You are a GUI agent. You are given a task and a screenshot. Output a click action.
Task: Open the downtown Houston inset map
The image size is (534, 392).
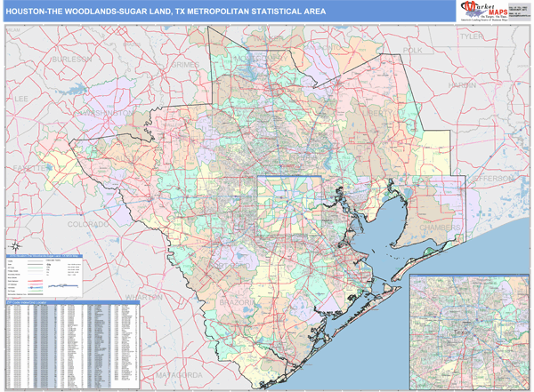[x=469, y=332]
